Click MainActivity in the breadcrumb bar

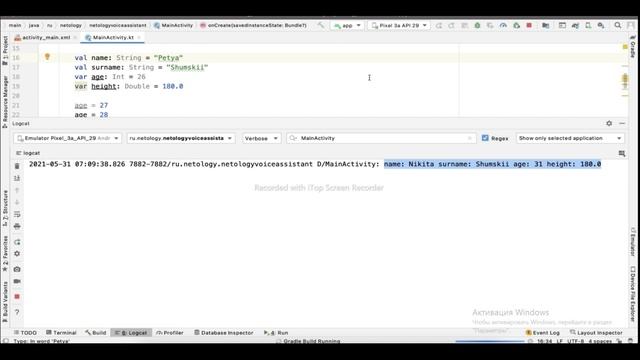(173, 25)
